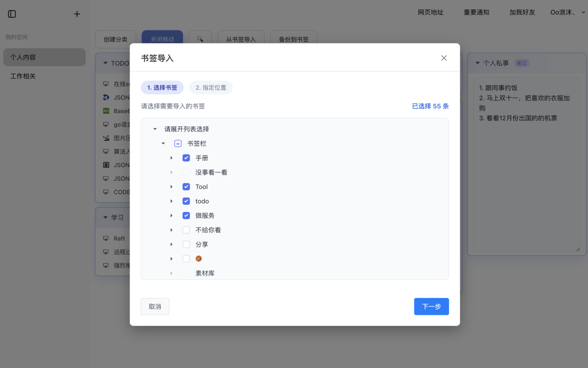Screen dimensions: 588x368
Task: Expand the 分享 folder arrow
Action: 172,244
